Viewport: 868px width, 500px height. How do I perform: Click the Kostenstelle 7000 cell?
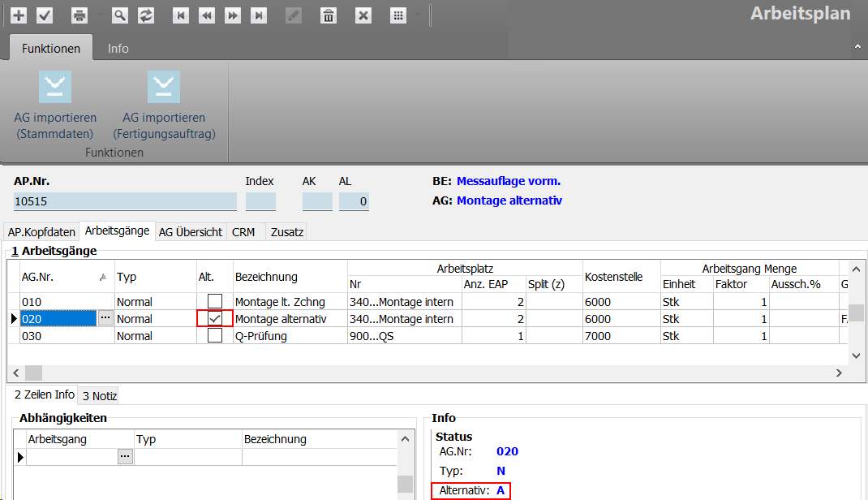coord(621,336)
